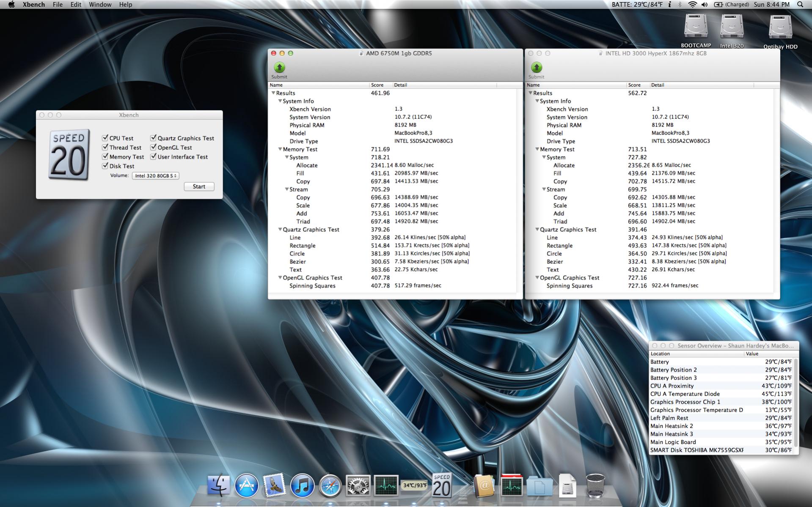
Task: Collapse Results in INTEL HD 3000 window
Action: [531, 93]
